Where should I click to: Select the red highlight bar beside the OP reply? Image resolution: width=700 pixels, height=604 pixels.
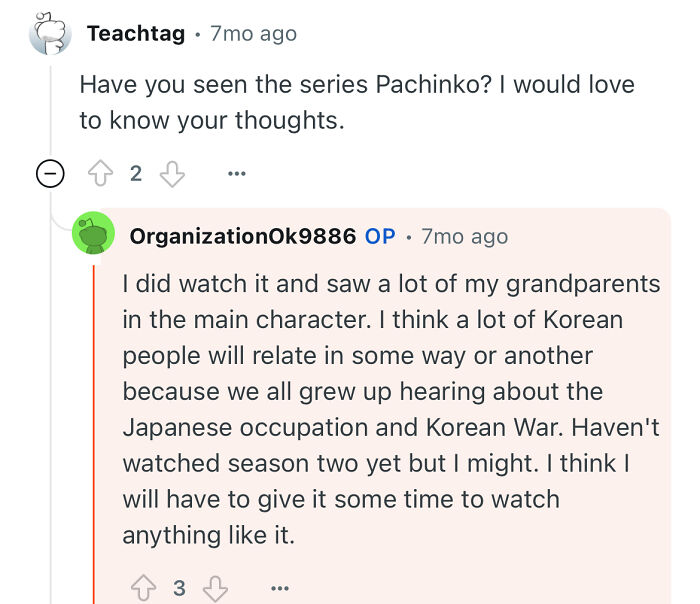94,434
